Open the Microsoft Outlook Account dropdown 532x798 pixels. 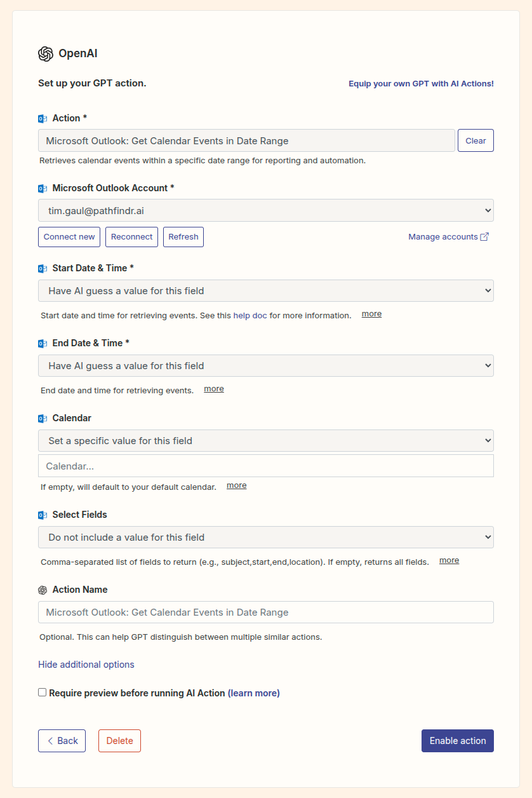(x=265, y=210)
